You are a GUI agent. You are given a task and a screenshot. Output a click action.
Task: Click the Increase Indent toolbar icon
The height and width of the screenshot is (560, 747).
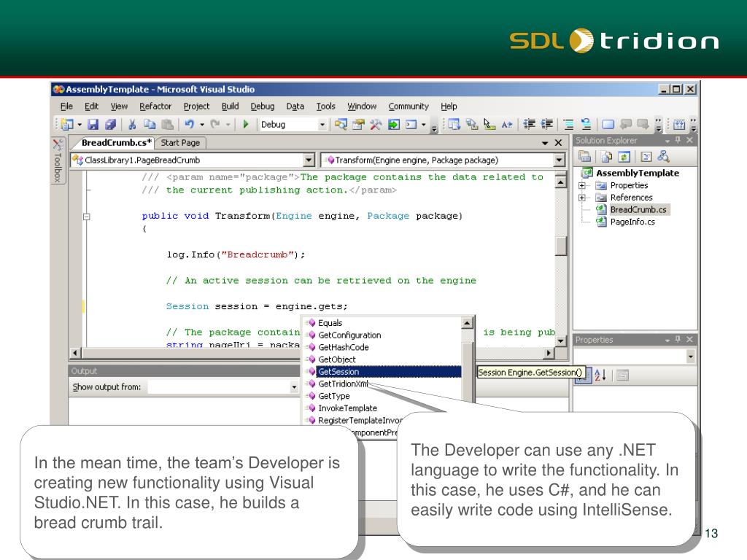(x=547, y=125)
